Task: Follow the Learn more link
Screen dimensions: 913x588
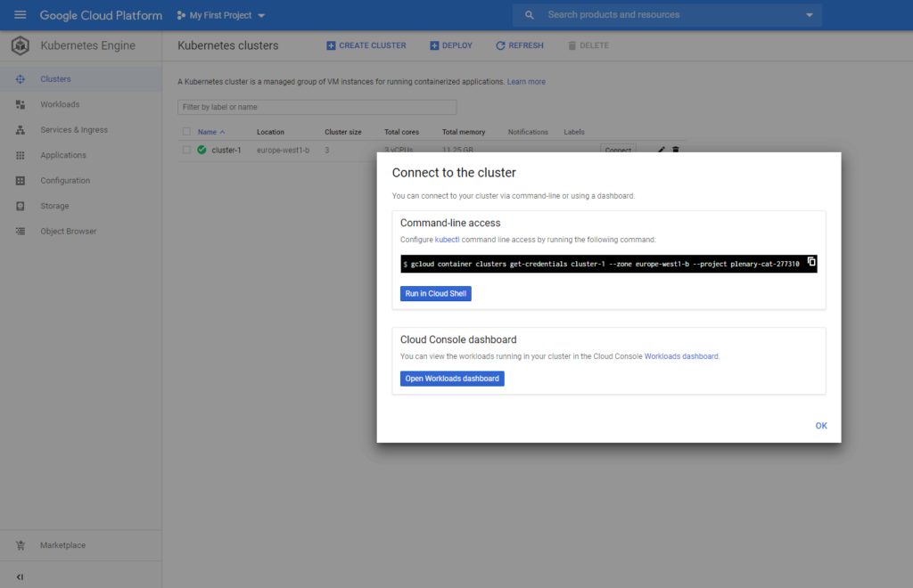Action: point(526,82)
